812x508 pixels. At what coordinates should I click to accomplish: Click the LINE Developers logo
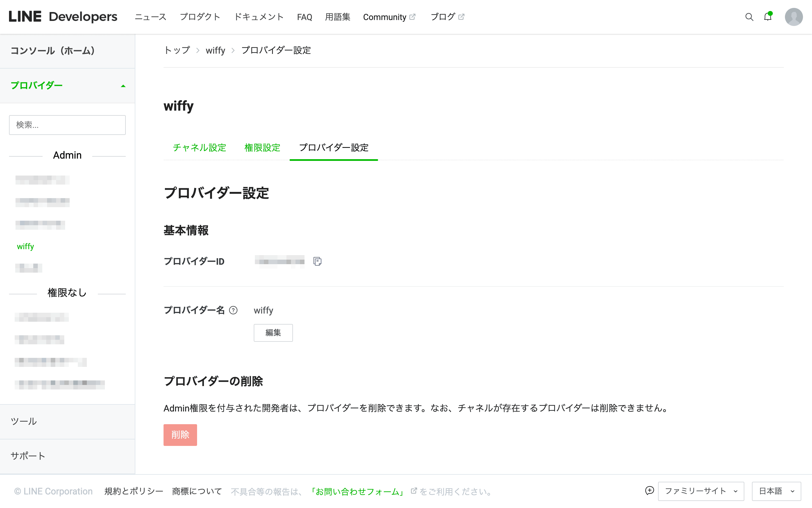(63, 16)
